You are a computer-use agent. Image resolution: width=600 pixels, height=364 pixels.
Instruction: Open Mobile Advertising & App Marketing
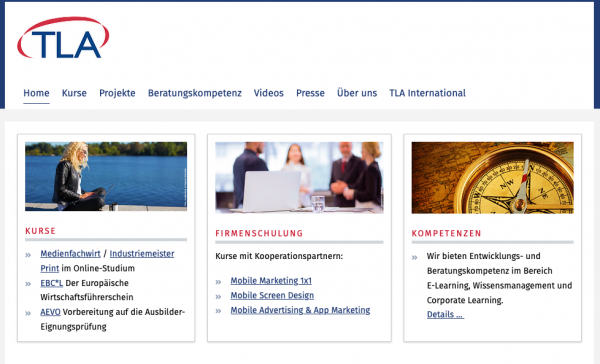300,310
